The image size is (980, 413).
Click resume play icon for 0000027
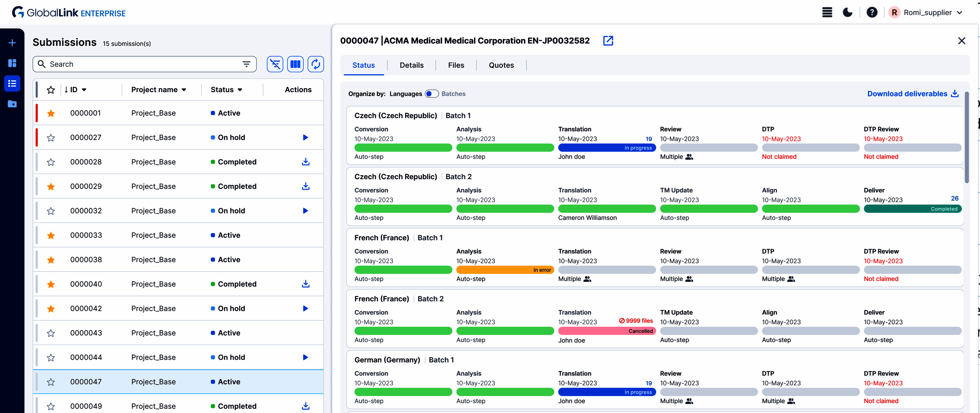[305, 137]
